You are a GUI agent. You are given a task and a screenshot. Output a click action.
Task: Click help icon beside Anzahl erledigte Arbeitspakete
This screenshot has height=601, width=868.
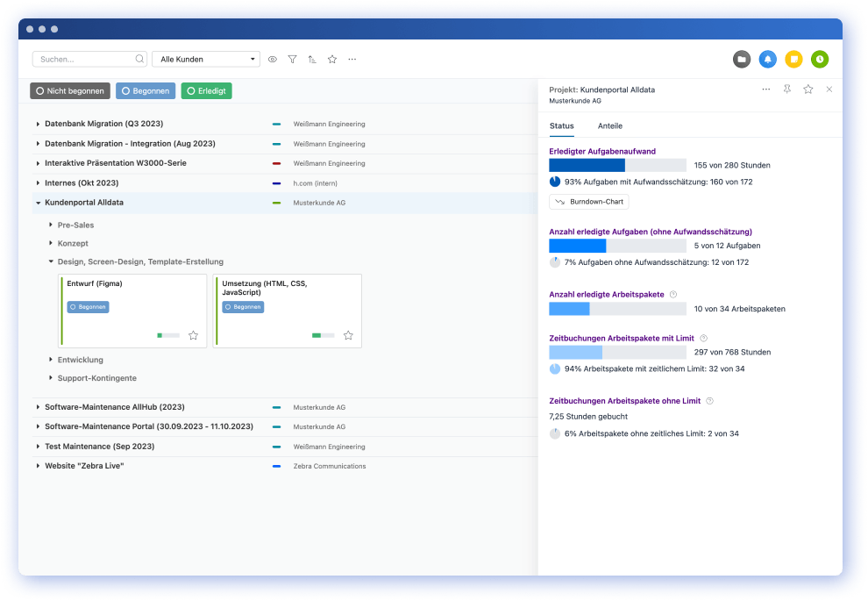click(673, 295)
